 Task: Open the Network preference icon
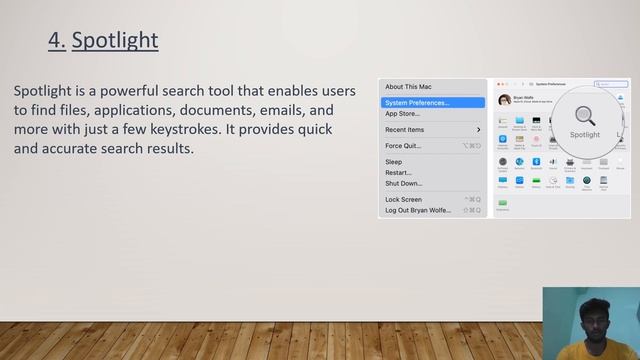[x=520, y=162]
